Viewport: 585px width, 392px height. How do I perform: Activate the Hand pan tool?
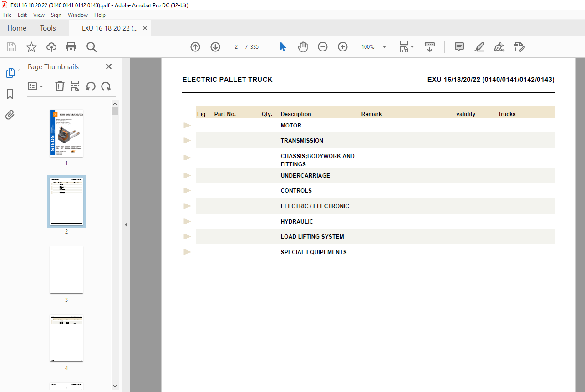303,47
